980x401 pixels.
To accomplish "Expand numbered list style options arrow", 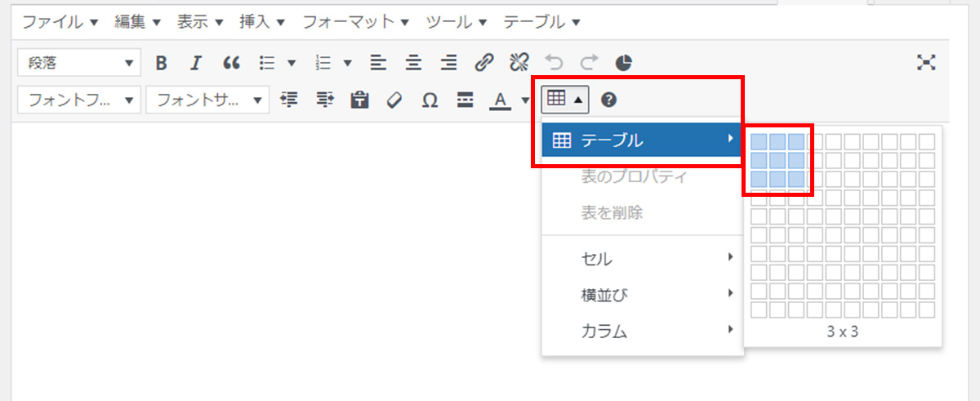I will pyautogui.click(x=347, y=62).
